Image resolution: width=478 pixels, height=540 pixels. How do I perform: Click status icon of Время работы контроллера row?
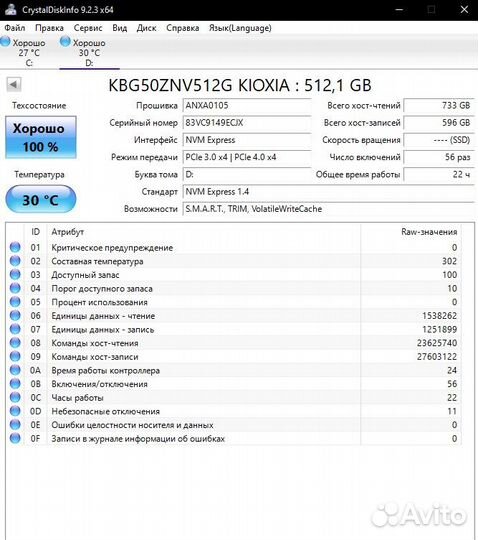(15, 370)
